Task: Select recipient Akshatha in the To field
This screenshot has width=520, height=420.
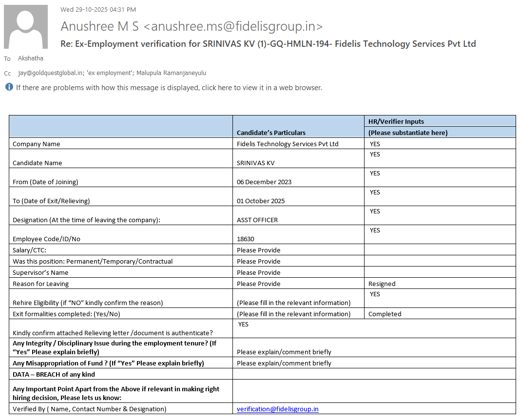Action: [30, 58]
